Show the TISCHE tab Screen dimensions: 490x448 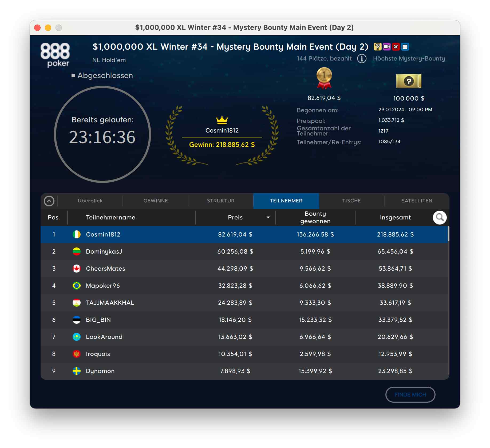(x=351, y=201)
